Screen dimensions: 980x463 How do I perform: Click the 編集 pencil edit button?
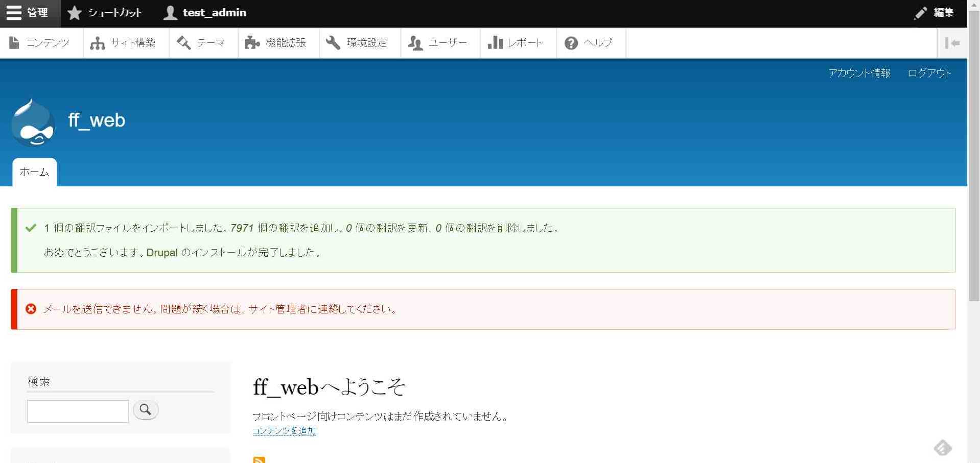click(x=934, y=13)
